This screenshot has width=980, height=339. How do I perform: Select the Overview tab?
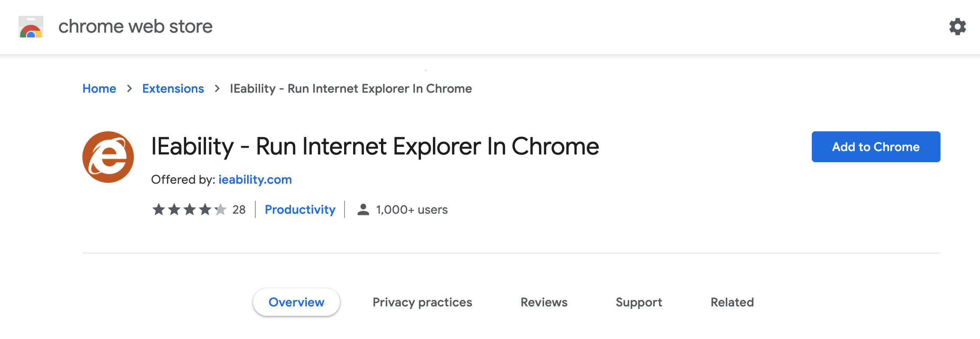(296, 302)
